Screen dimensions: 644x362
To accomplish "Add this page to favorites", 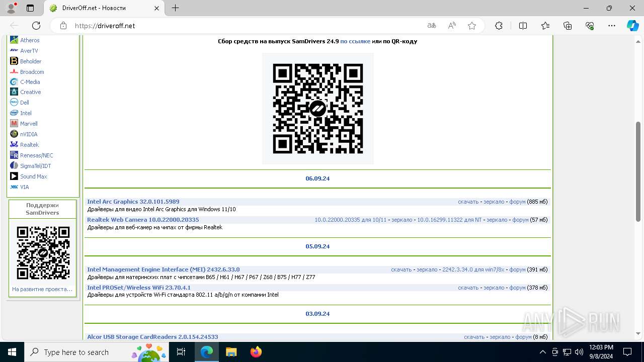I will (x=472, y=26).
